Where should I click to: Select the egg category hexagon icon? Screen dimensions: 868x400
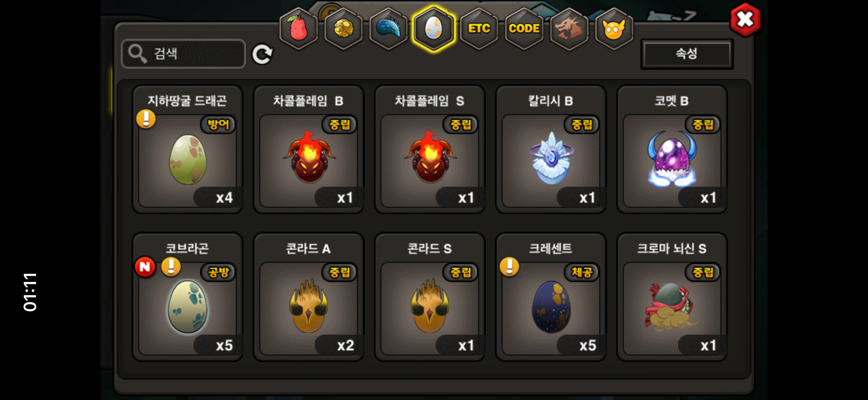click(x=434, y=29)
